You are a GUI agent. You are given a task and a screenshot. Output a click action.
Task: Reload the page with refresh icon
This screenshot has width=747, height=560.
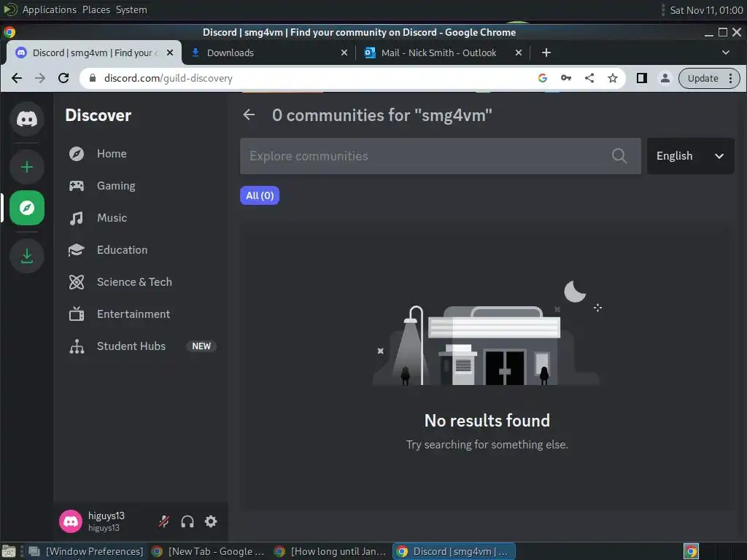63,78
